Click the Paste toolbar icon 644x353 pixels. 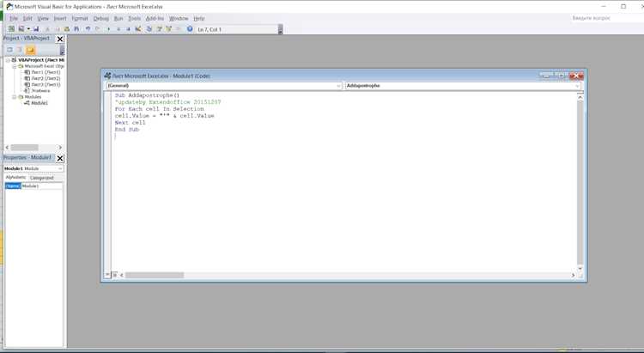point(66,29)
